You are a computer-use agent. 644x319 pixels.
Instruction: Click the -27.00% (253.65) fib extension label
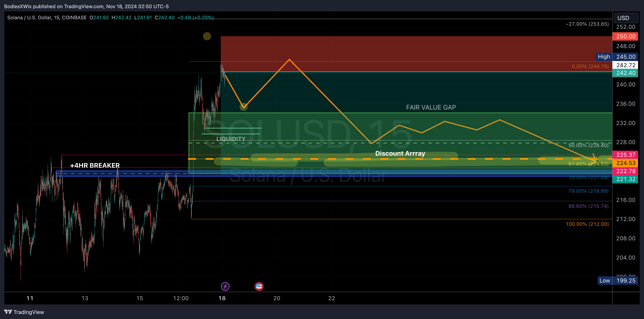pyautogui.click(x=587, y=24)
